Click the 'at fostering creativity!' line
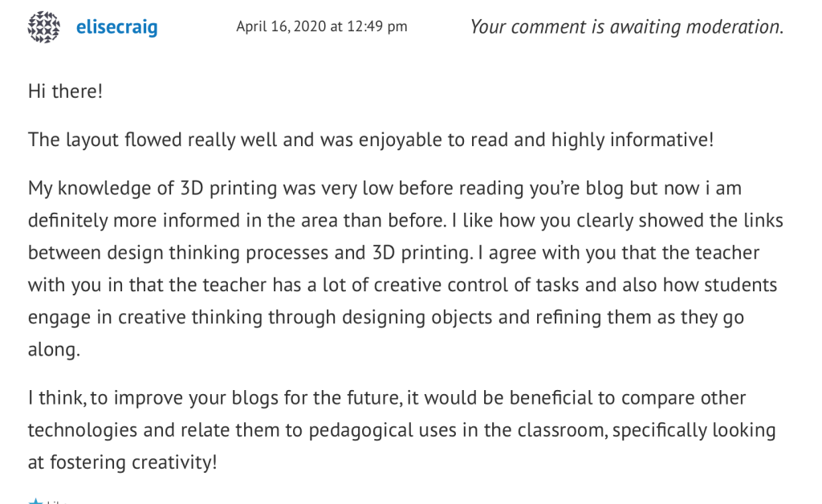This screenshot has width=822, height=504. click(123, 462)
